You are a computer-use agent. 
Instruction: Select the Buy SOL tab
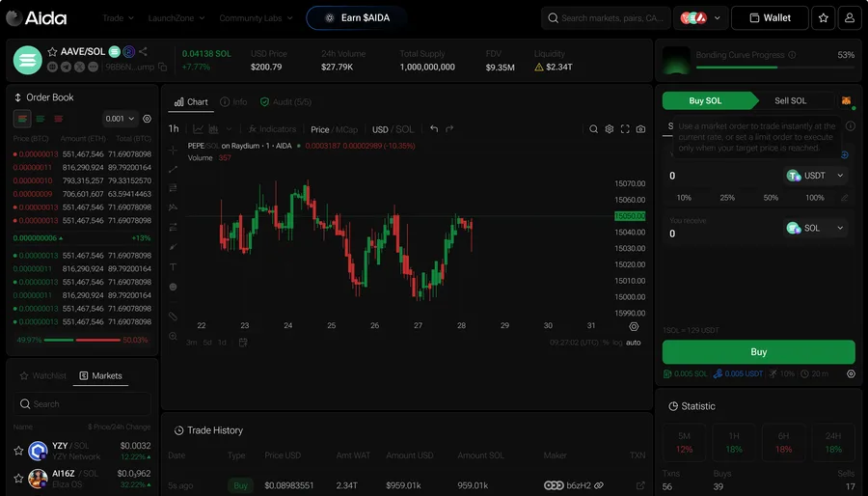click(x=708, y=100)
